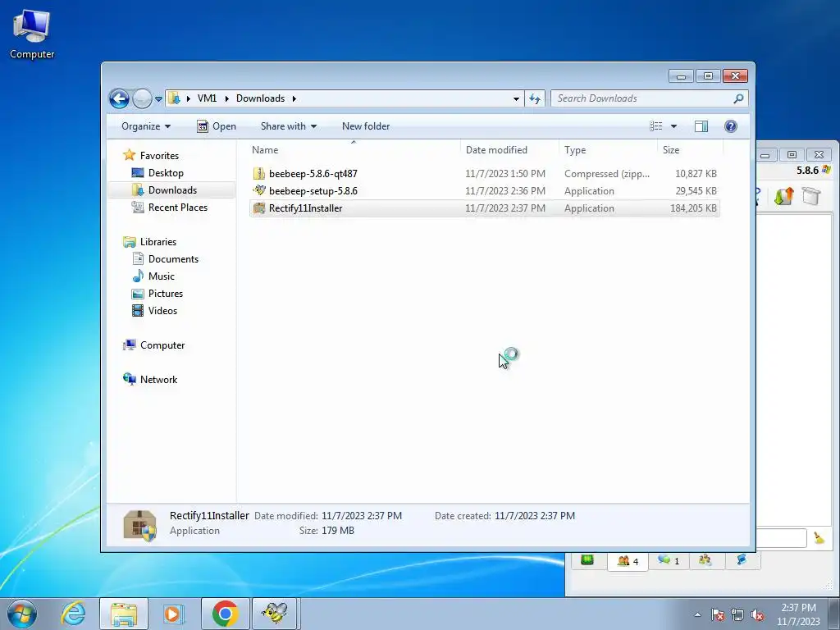Click the Windows Explorer taskbar button
The height and width of the screenshot is (630, 840).
[124, 614]
